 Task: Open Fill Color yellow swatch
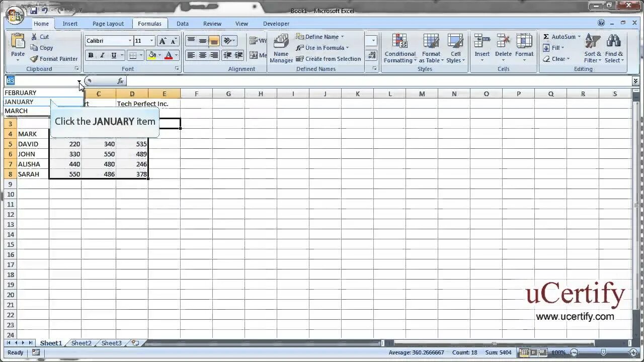[x=151, y=55]
